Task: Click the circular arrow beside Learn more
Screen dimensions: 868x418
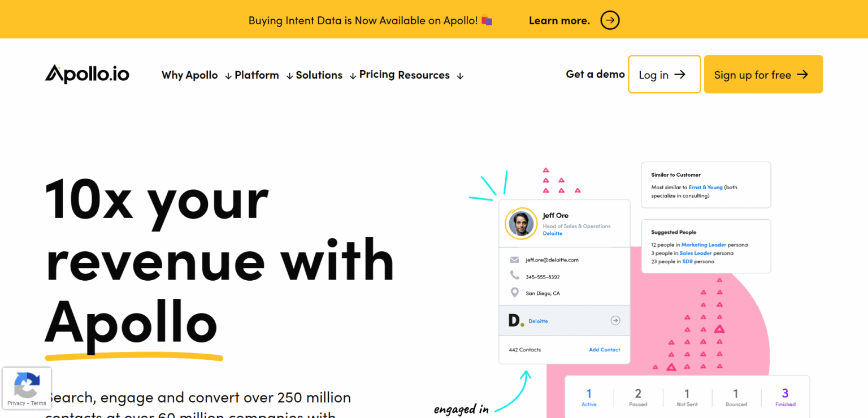Action: click(x=610, y=20)
